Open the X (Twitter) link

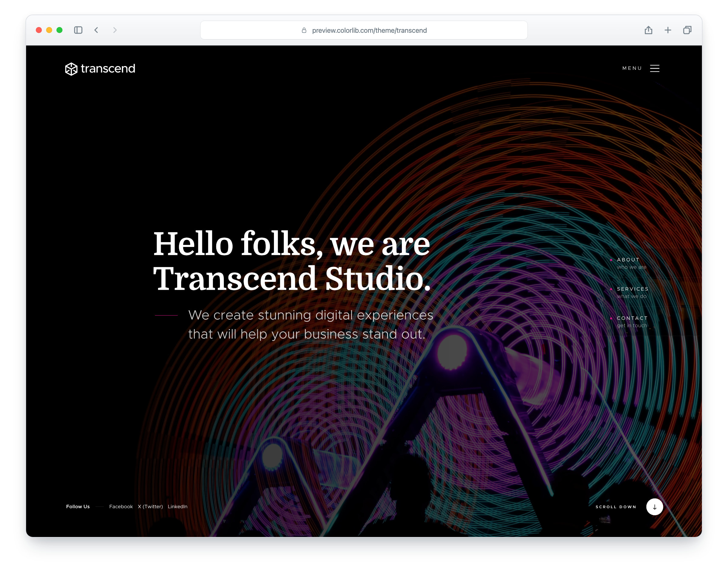150,506
